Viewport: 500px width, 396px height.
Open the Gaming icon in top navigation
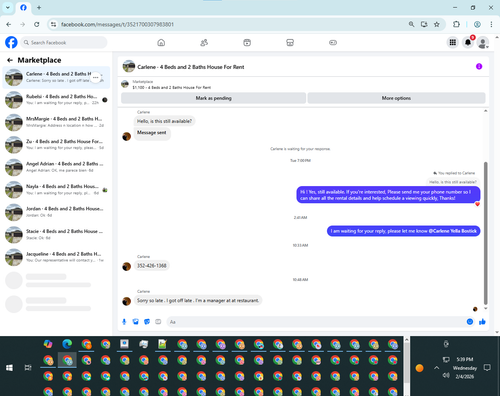333,42
